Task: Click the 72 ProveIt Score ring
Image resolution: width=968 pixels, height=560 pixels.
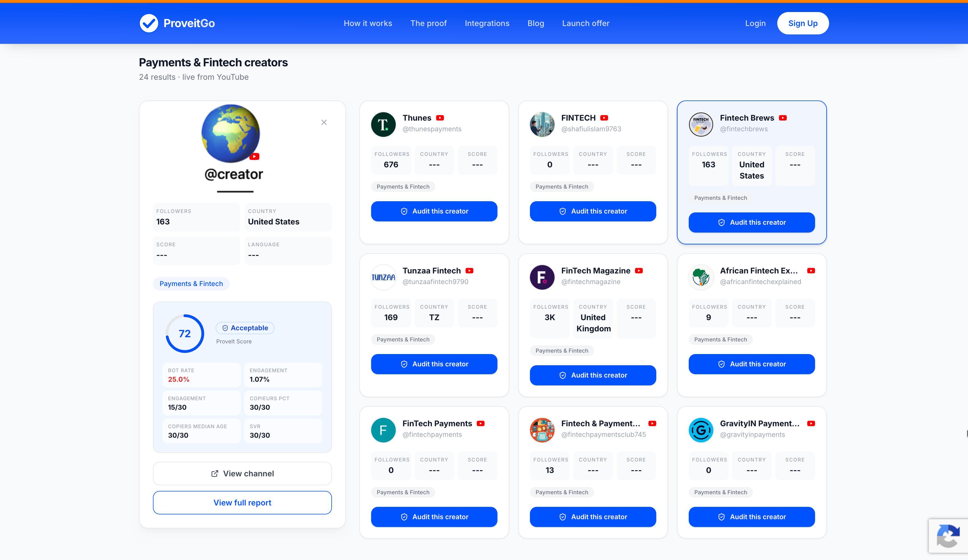Action: tap(185, 334)
